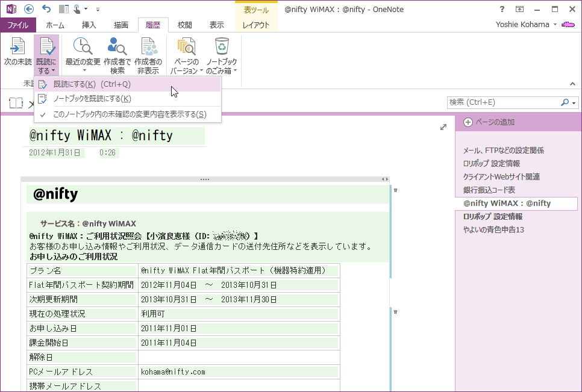582x392 pixels.
Task: Open page やよいの青色申告13
Action: [x=493, y=230]
